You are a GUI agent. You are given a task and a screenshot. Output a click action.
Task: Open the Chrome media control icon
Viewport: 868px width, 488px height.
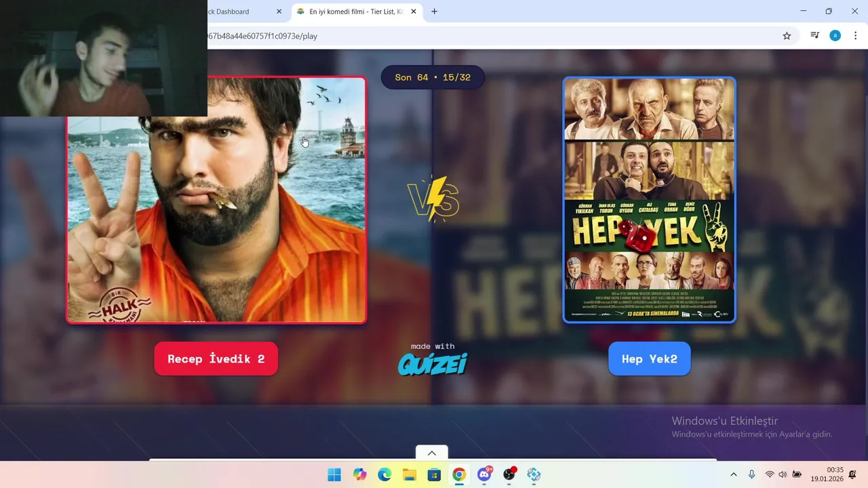point(815,36)
